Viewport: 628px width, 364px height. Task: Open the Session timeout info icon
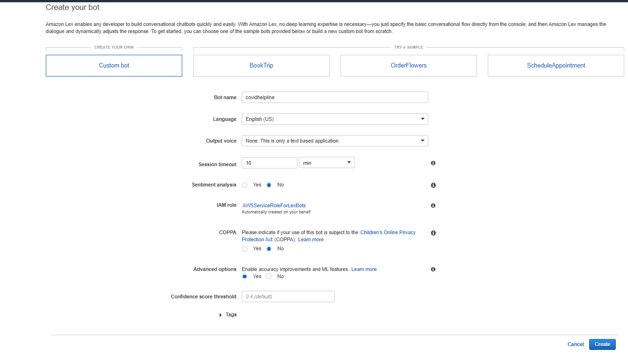coord(433,163)
